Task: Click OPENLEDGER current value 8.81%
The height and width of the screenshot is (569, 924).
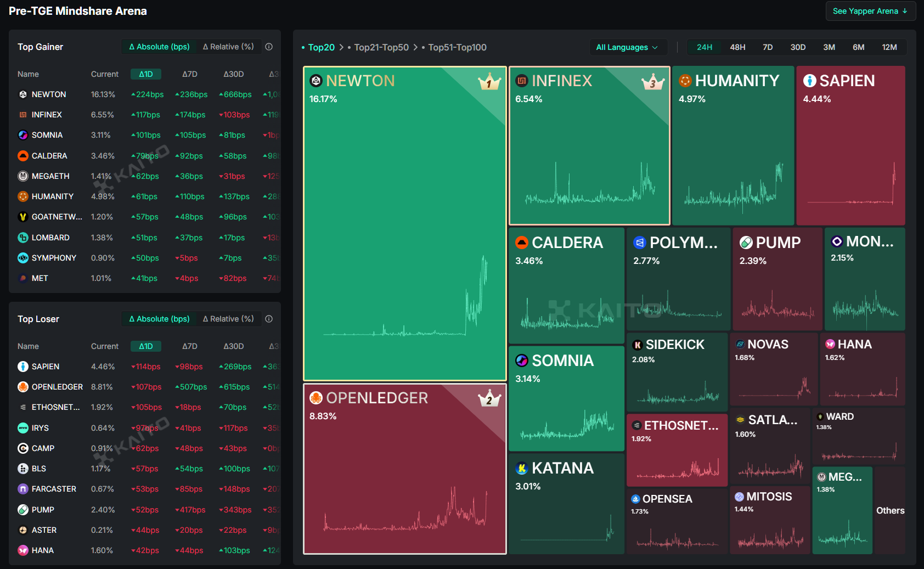Action: click(x=102, y=387)
